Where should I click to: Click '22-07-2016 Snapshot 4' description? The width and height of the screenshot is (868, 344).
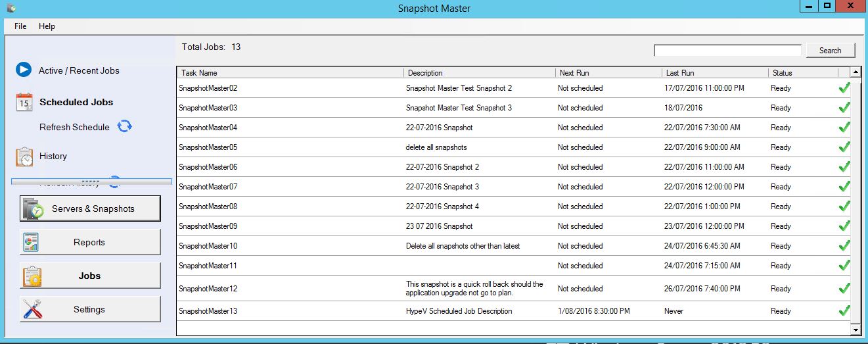click(x=442, y=207)
